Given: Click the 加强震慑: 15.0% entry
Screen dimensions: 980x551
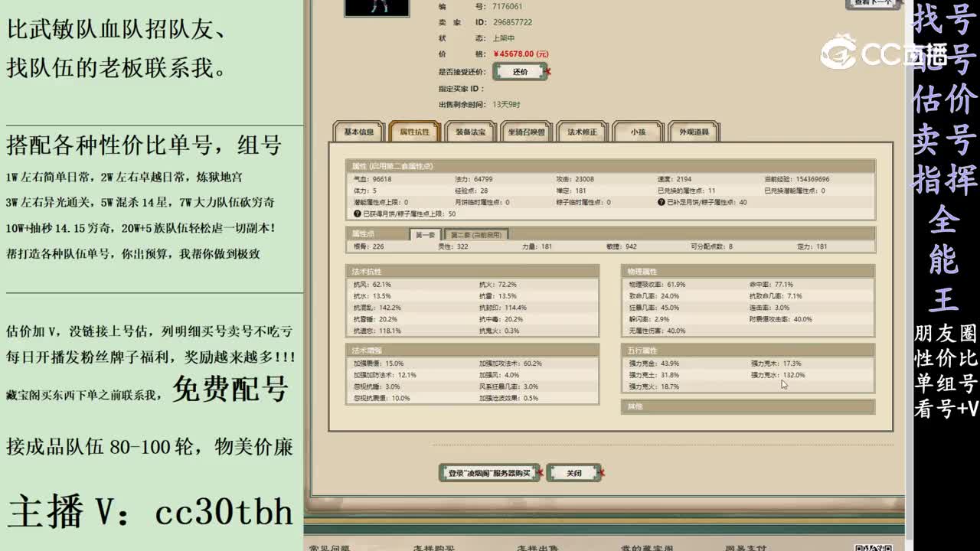Looking at the screenshot, I should 378,364.
